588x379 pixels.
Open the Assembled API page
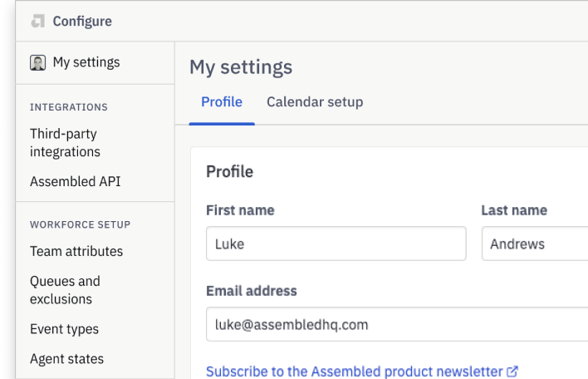tap(76, 182)
